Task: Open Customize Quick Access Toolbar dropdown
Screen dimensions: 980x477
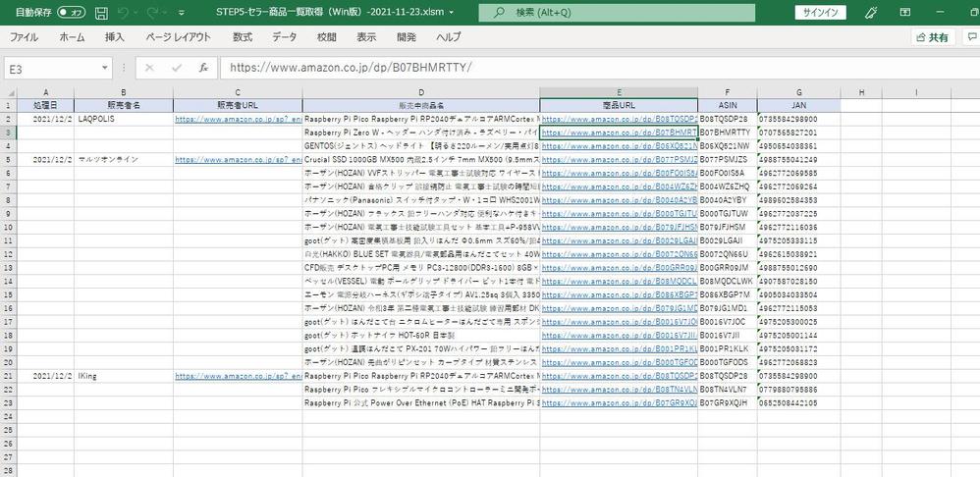Action: click(x=182, y=13)
